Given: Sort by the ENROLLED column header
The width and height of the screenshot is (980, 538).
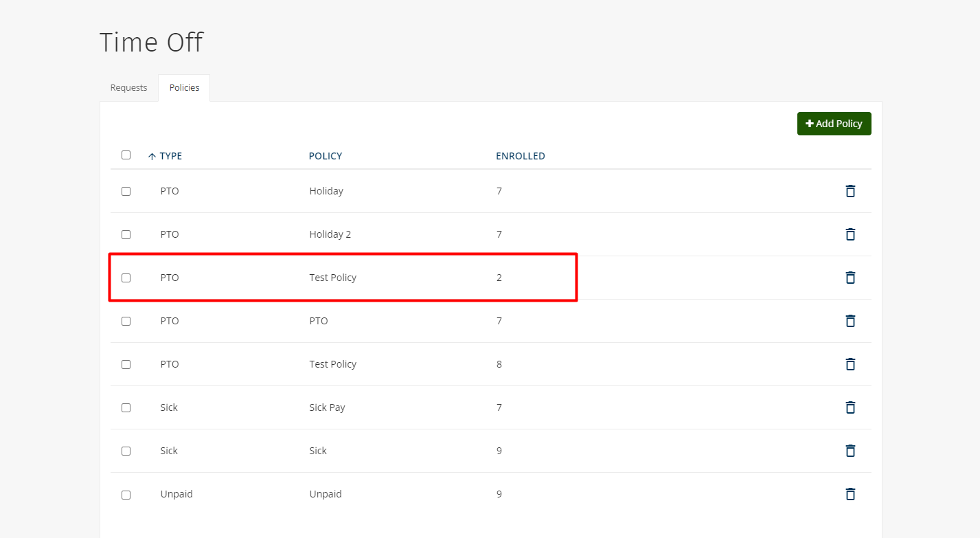Looking at the screenshot, I should [x=521, y=156].
